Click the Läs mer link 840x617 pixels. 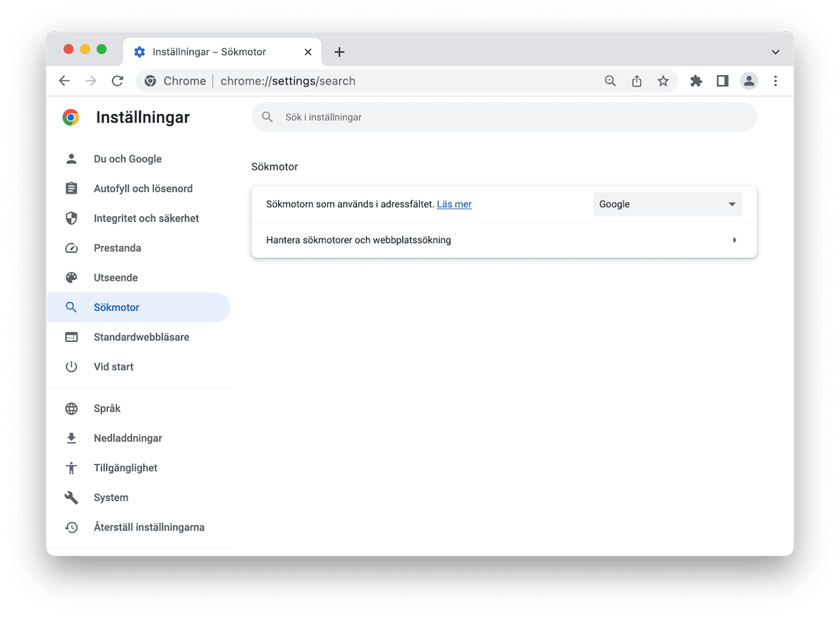455,205
